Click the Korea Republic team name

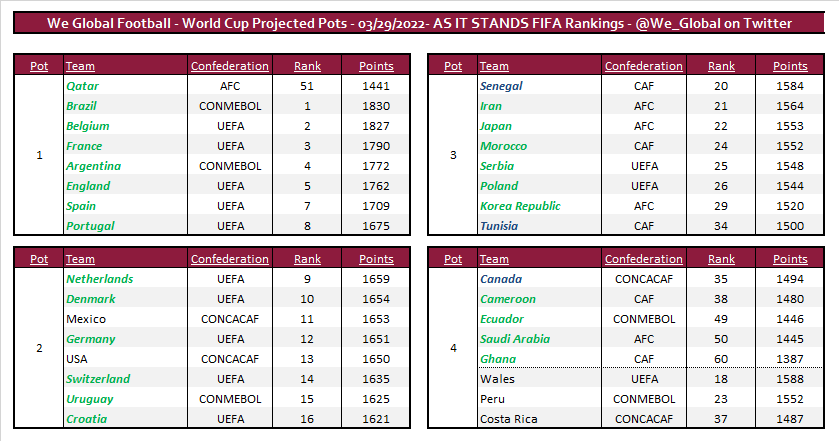coord(520,206)
